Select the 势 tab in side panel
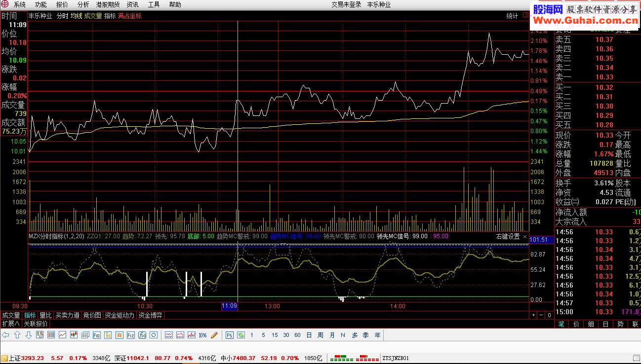Image resolution: width=641 pixels, height=364 pixels. coord(620,324)
